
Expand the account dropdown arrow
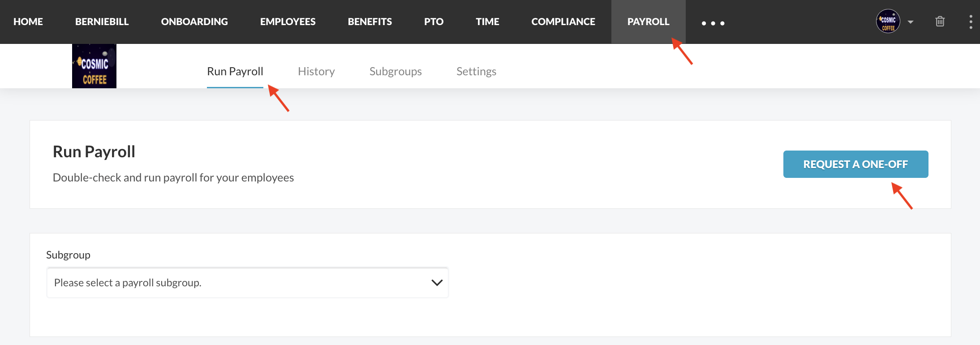(x=911, y=22)
